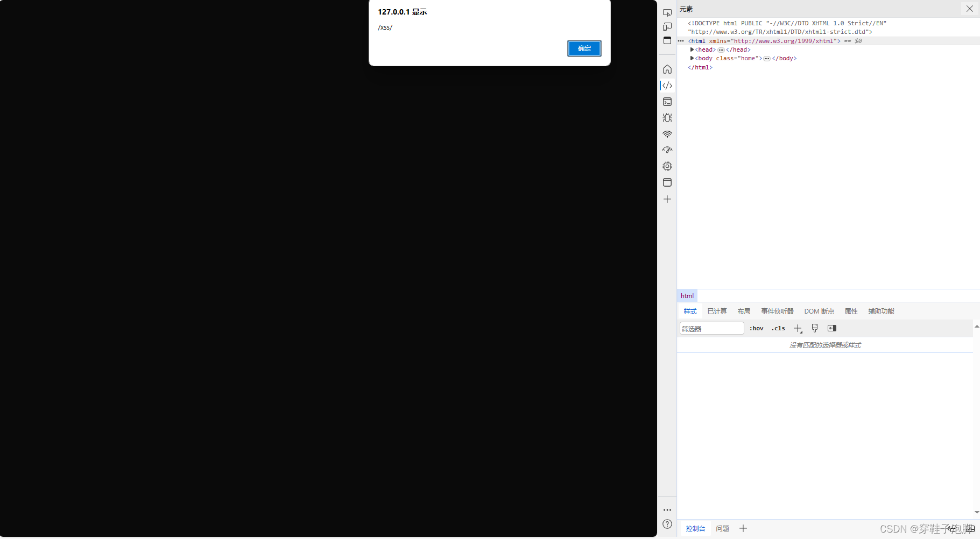The width and height of the screenshot is (980, 539).
Task: Open the DevTools help question-mark icon
Action: [x=667, y=524]
